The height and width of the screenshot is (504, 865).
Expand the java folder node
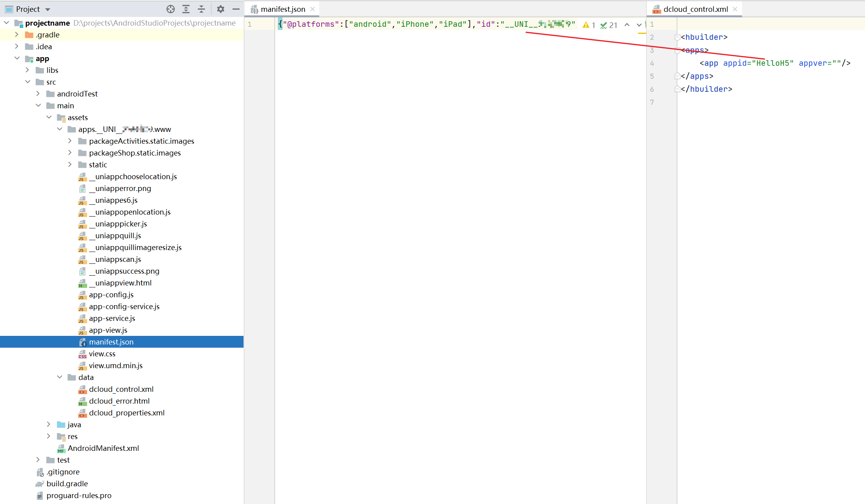click(48, 424)
